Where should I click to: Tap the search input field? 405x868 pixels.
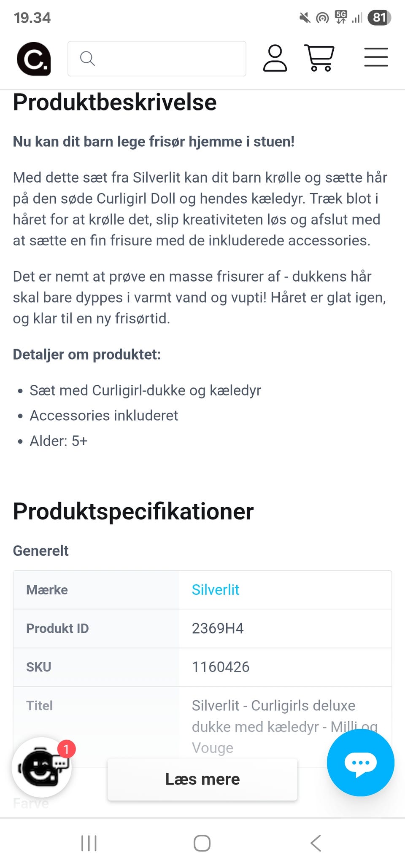pos(169,59)
